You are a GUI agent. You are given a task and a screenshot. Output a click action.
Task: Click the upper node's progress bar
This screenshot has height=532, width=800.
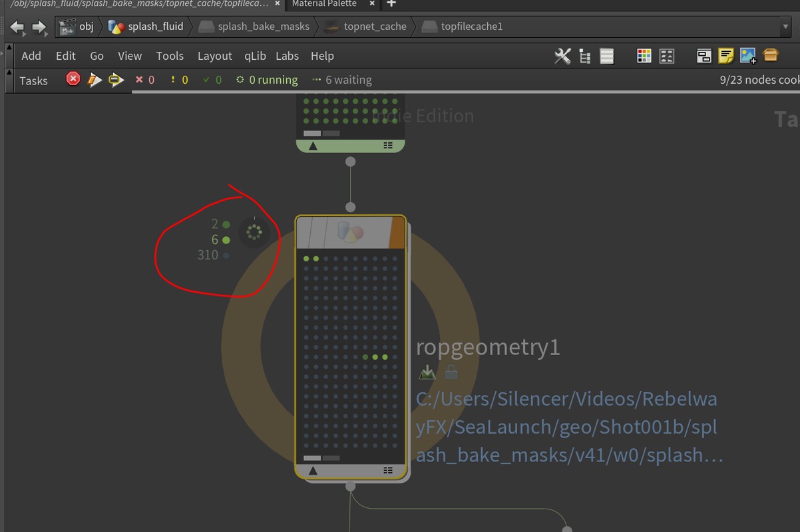click(321, 133)
